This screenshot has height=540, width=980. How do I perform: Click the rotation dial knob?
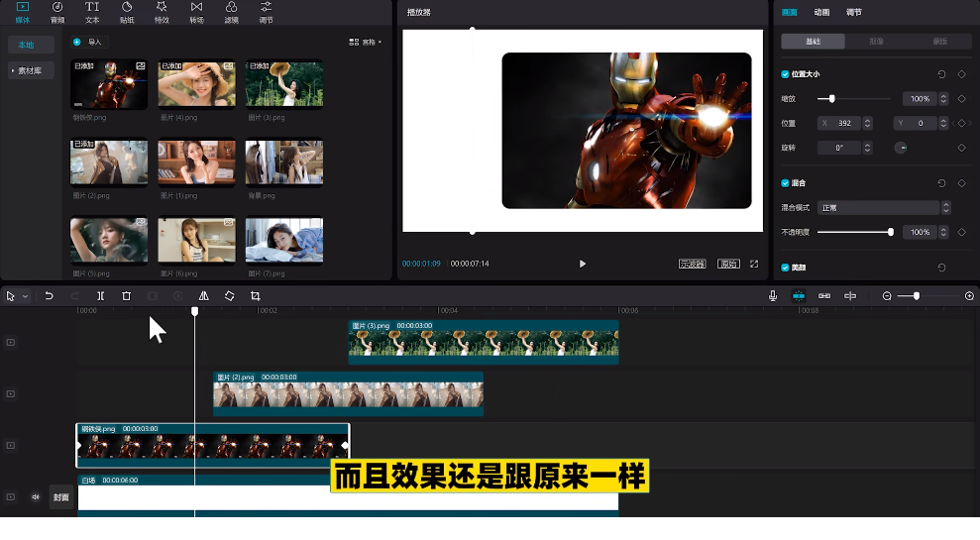[901, 148]
